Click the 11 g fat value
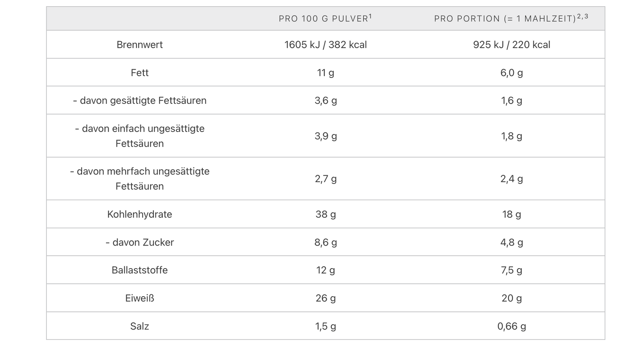644x343 pixels. click(325, 73)
